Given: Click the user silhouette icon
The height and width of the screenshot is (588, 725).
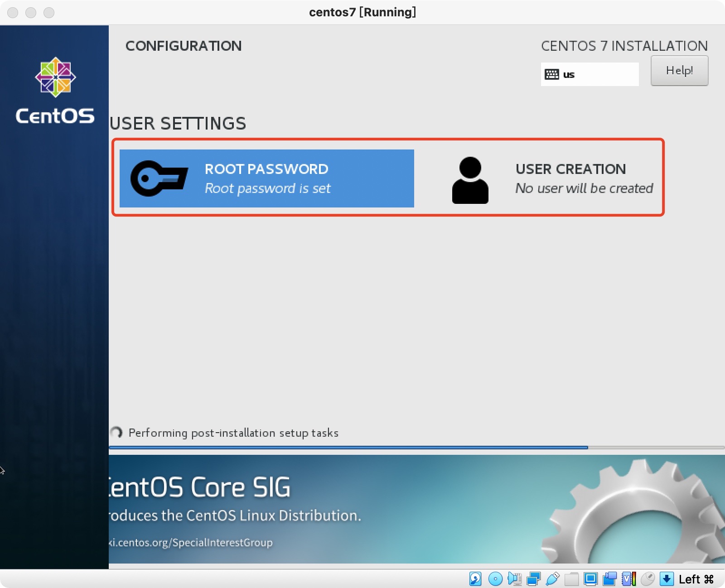Looking at the screenshot, I should tap(470, 180).
